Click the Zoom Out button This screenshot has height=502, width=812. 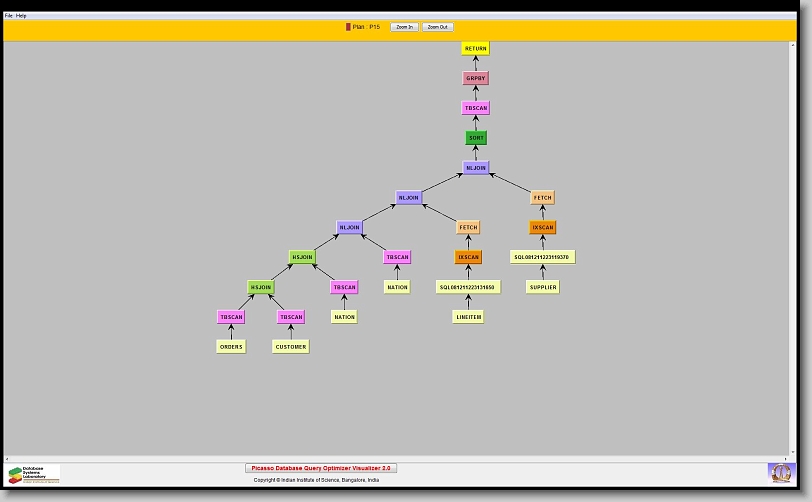pos(437,27)
